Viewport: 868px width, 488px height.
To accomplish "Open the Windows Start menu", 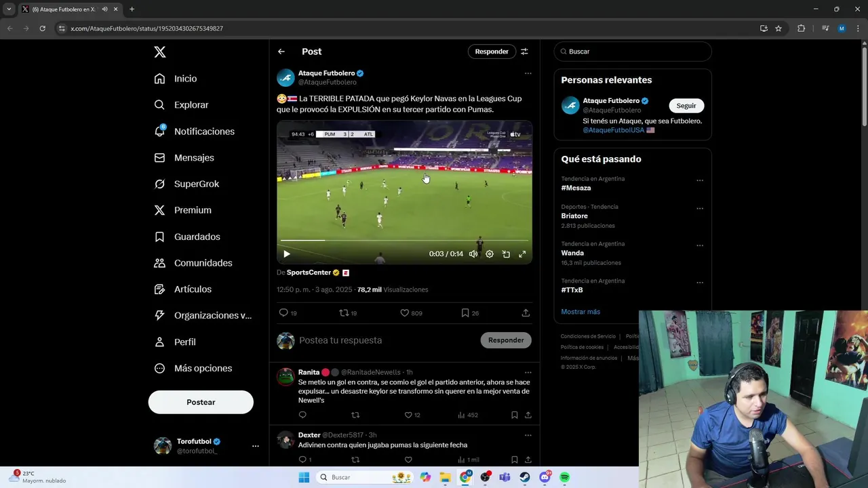I will 304,477.
